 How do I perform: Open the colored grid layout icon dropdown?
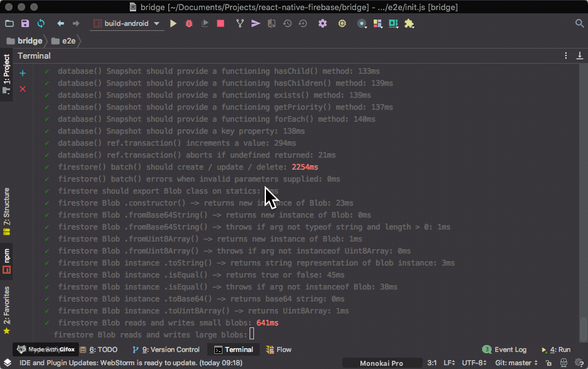click(378, 23)
